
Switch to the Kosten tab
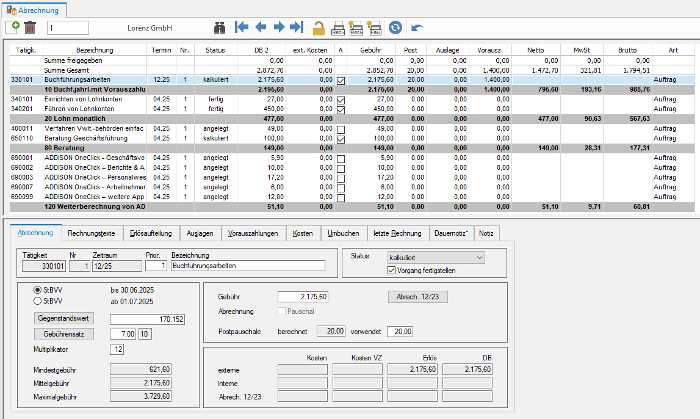[303, 233]
